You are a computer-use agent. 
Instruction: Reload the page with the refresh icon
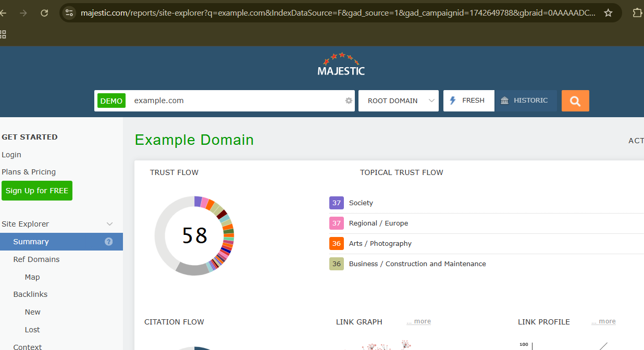click(44, 13)
